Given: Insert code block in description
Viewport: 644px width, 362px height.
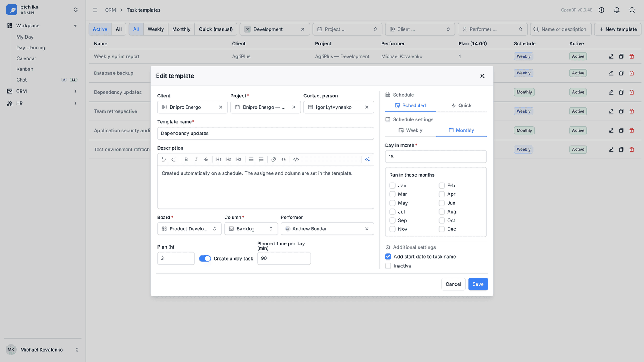Looking at the screenshot, I should [296, 159].
